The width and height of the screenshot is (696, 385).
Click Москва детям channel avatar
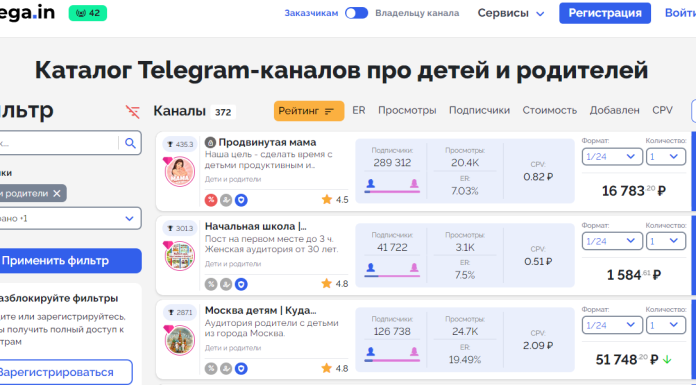[x=180, y=340]
